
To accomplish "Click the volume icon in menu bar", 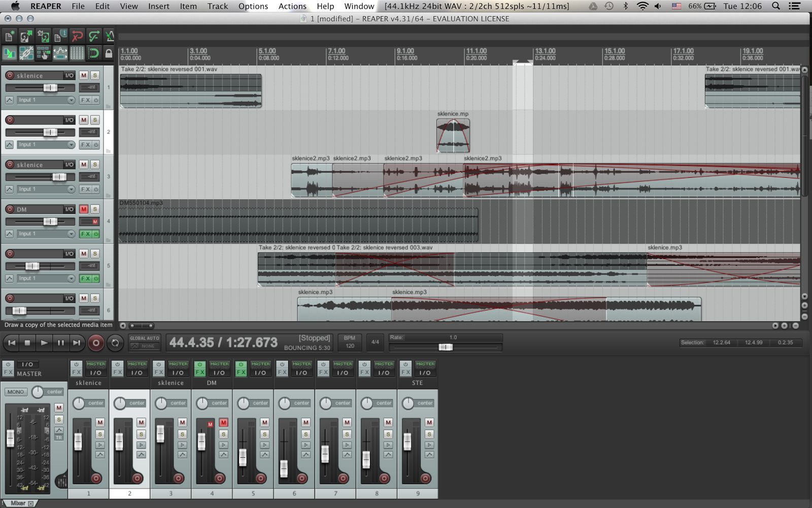I will point(658,6).
